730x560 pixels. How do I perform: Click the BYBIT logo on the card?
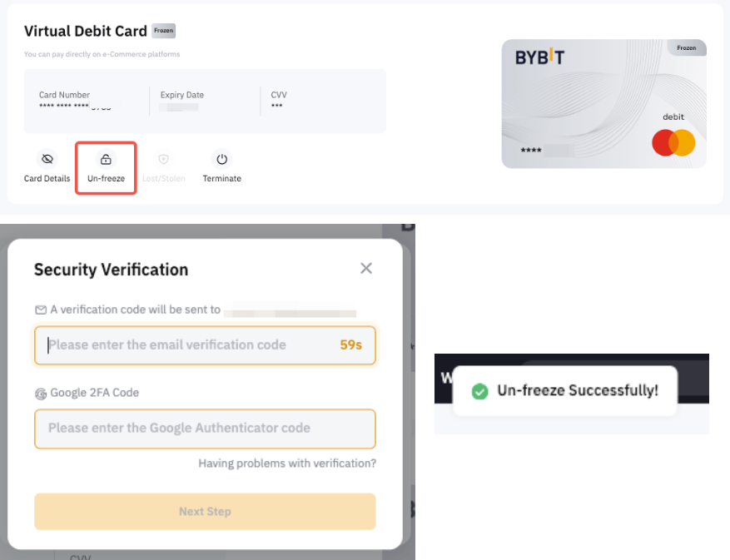pyautogui.click(x=539, y=57)
